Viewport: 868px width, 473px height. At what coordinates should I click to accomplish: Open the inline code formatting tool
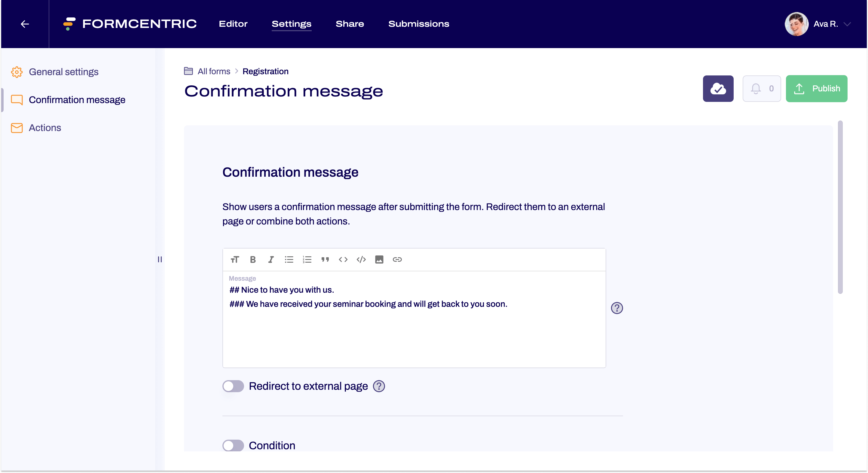pyautogui.click(x=343, y=259)
